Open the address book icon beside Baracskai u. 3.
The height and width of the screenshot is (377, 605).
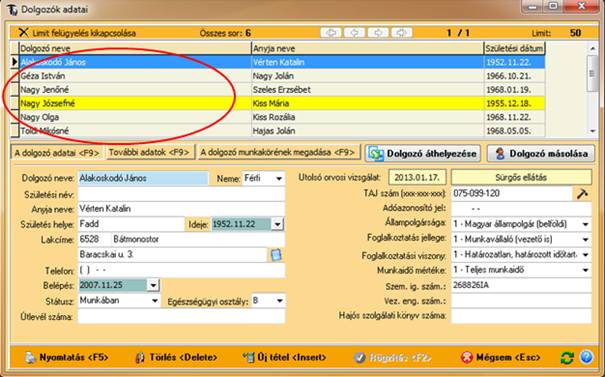click(275, 255)
